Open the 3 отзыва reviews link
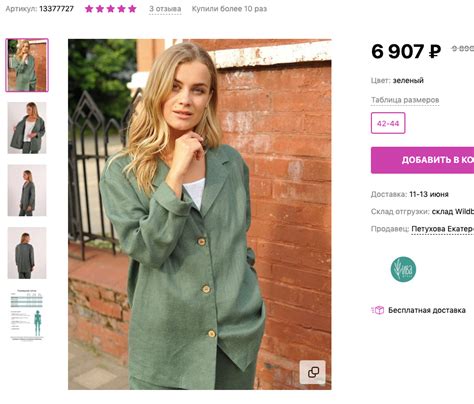474x404 pixels. [165, 9]
